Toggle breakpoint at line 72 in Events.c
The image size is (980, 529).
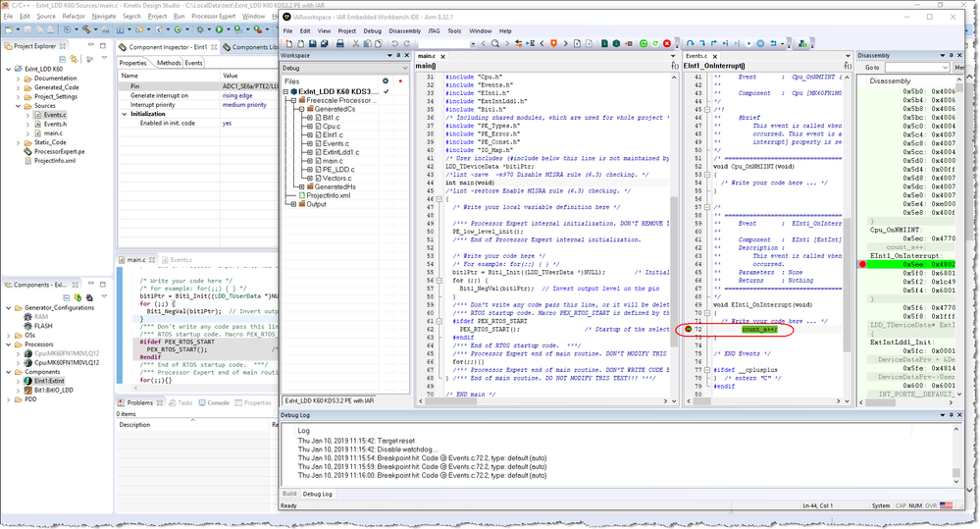[688, 329]
